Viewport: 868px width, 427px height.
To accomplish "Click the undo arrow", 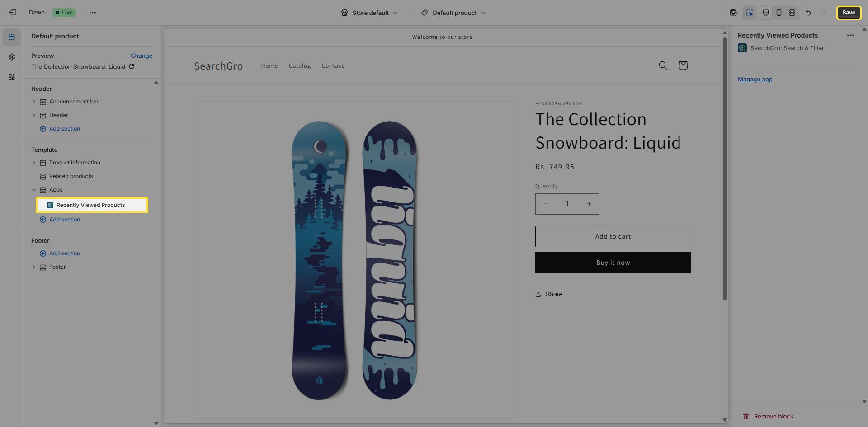I will click(808, 13).
